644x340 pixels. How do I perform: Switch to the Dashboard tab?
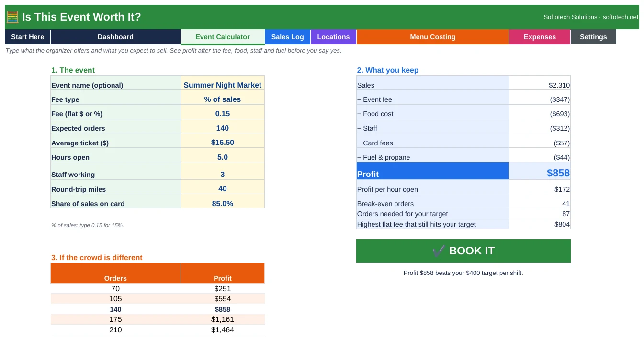coord(115,37)
